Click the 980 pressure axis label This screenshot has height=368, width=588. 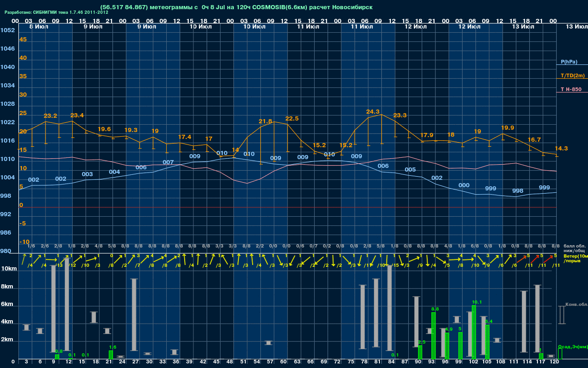click(x=6, y=251)
